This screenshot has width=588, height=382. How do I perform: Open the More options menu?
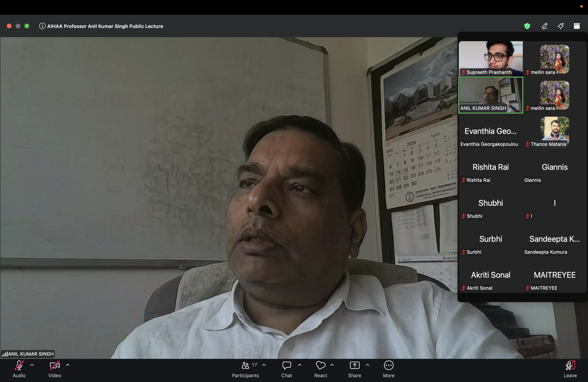point(389,369)
